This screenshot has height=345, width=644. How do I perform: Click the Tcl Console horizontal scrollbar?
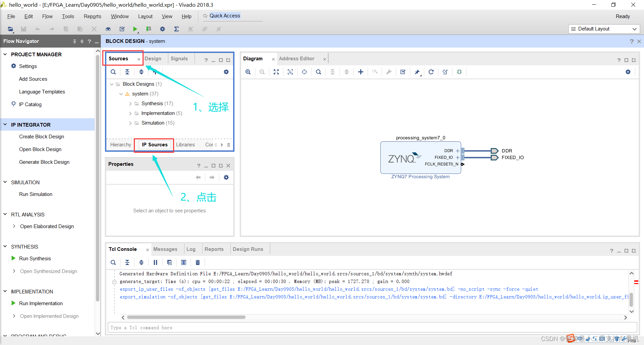[186, 317]
